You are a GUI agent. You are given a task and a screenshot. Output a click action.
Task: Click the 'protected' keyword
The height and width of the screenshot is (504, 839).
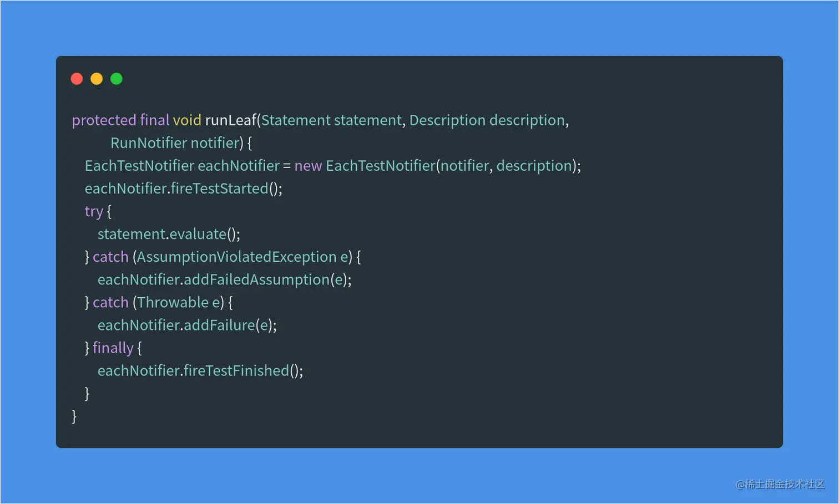(x=104, y=120)
